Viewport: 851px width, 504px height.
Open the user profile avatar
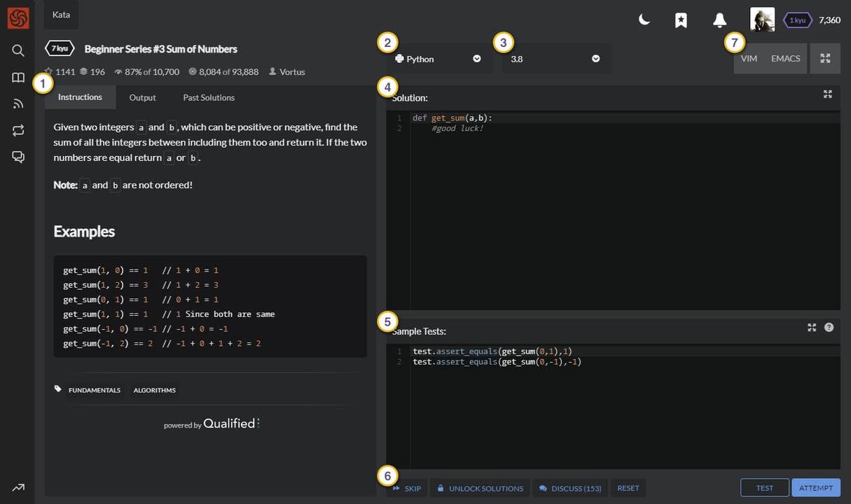click(762, 20)
